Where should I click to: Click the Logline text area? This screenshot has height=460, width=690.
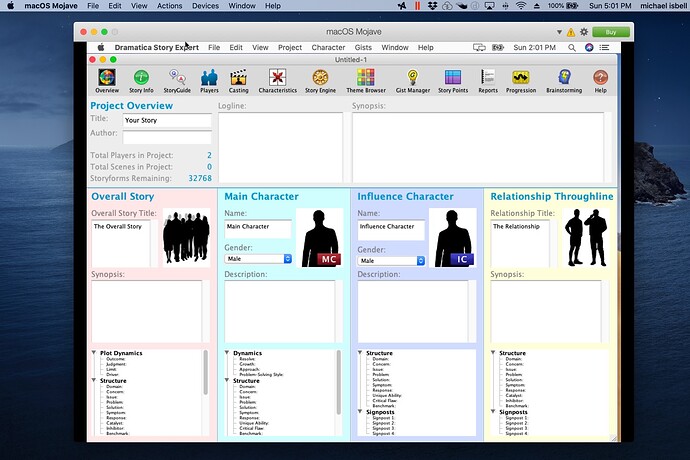pyautogui.click(x=280, y=147)
